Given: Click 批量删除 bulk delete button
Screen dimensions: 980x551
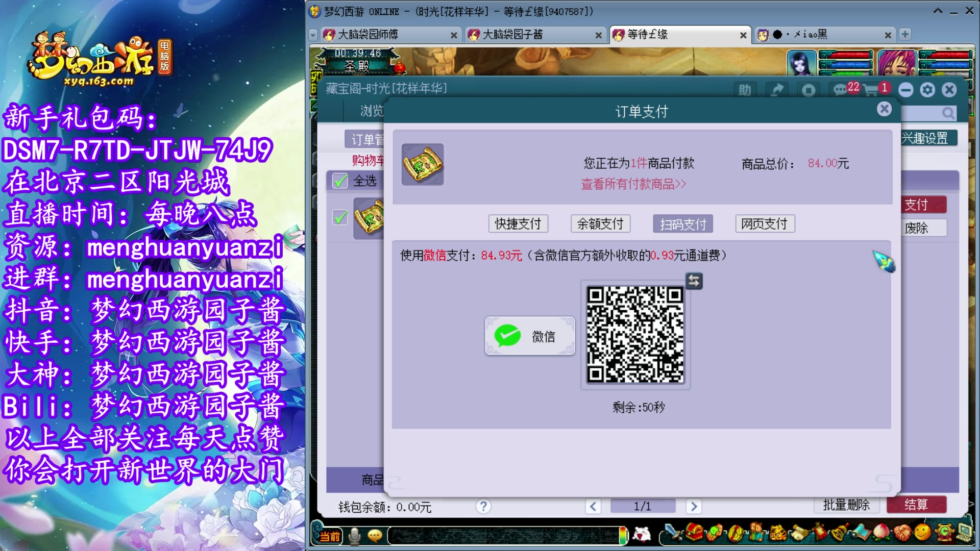Looking at the screenshot, I should (x=846, y=505).
